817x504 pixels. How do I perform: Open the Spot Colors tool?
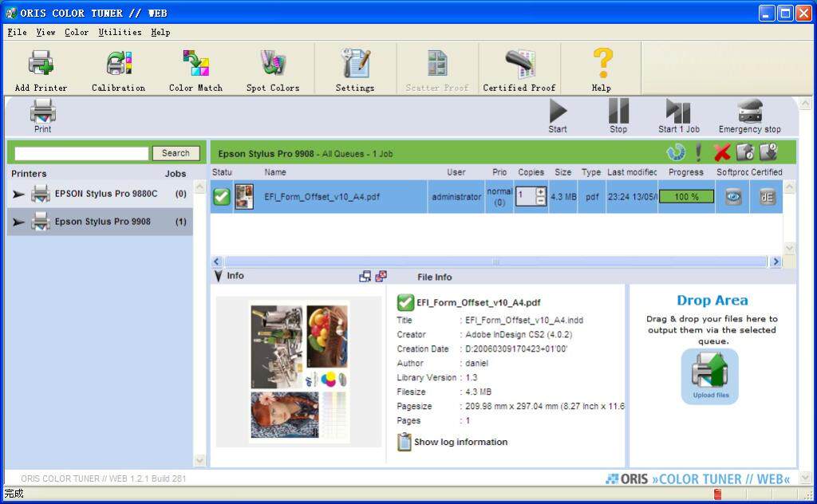[x=273, y=71]
